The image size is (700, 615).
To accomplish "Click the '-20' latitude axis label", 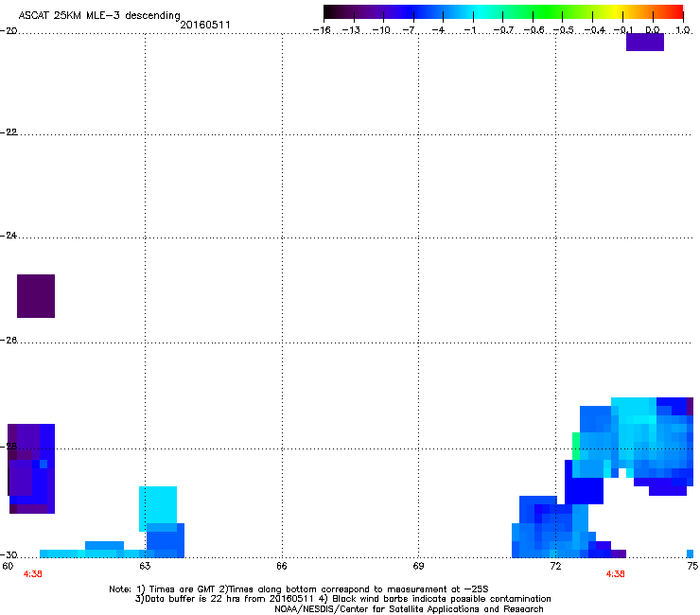I will 9,31.
